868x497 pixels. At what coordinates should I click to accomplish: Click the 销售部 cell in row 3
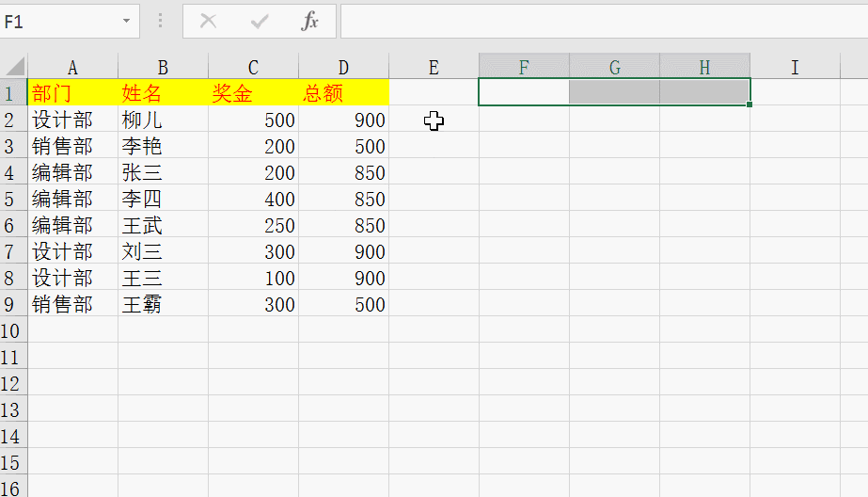pos(72,145)
